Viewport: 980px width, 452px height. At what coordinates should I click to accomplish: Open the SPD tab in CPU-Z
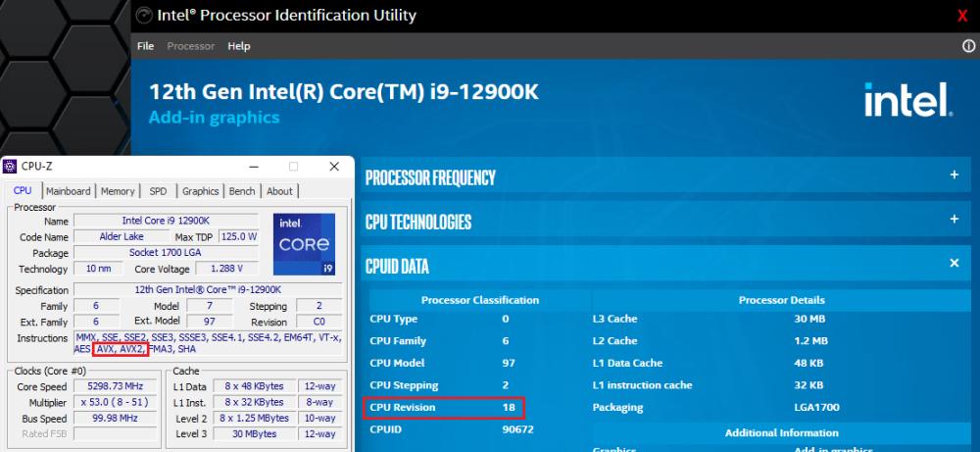[158, 191]
